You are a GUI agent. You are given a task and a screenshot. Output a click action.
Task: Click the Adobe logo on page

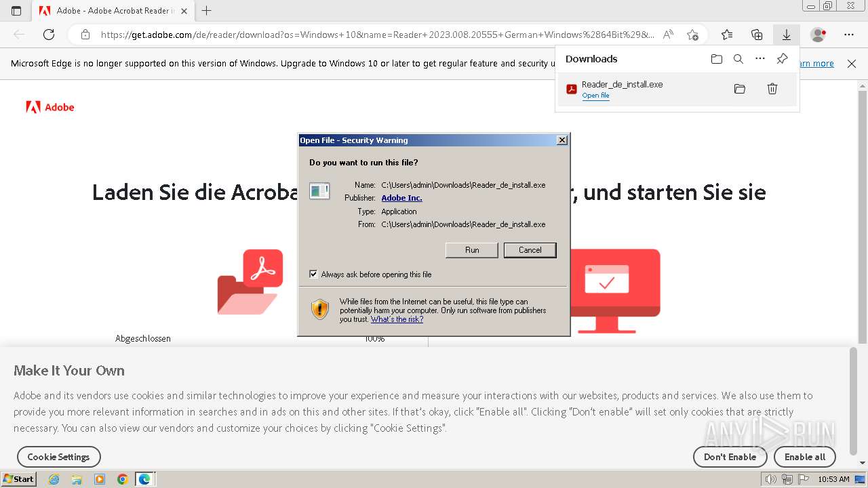pos(50,107)
